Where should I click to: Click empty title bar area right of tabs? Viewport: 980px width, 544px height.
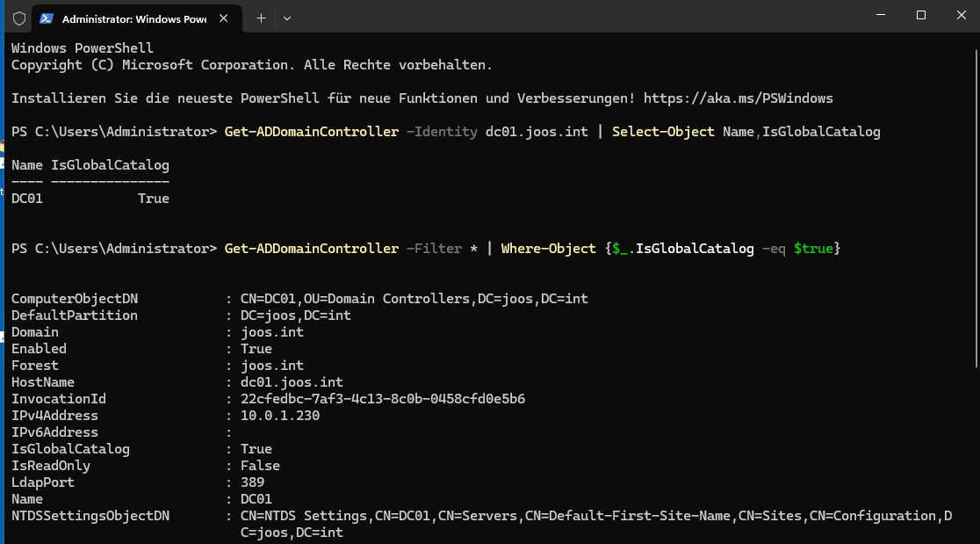[x=571, y=18]
